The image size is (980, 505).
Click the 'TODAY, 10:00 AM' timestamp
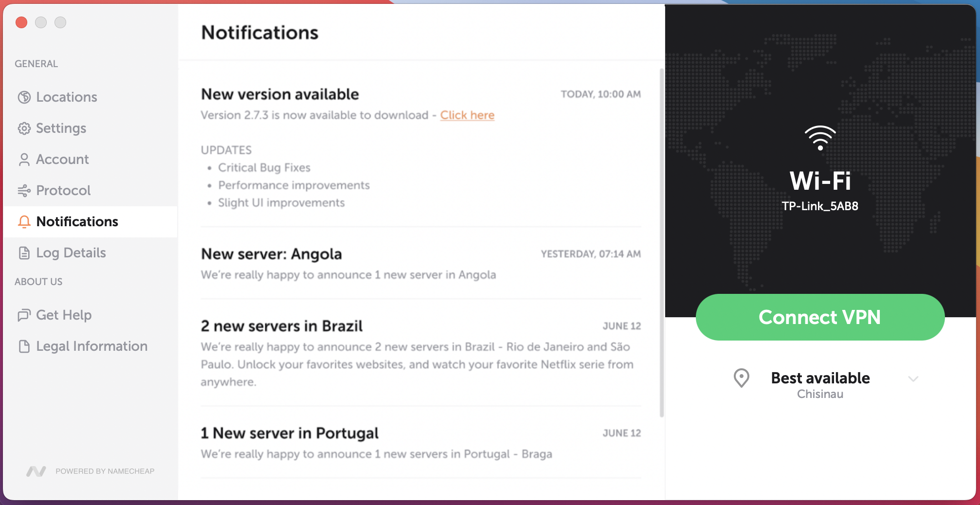tap(600, 94)
